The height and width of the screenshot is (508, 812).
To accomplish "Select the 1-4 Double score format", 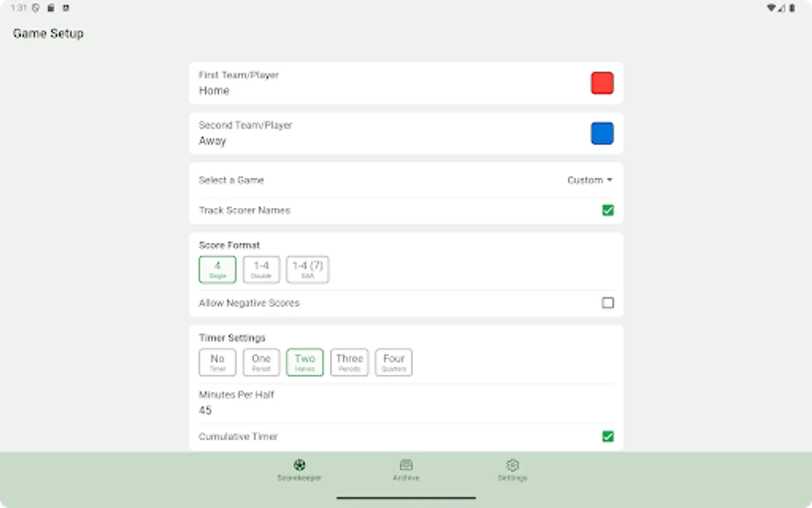I will pyautogui.click(x=261, y=269).
